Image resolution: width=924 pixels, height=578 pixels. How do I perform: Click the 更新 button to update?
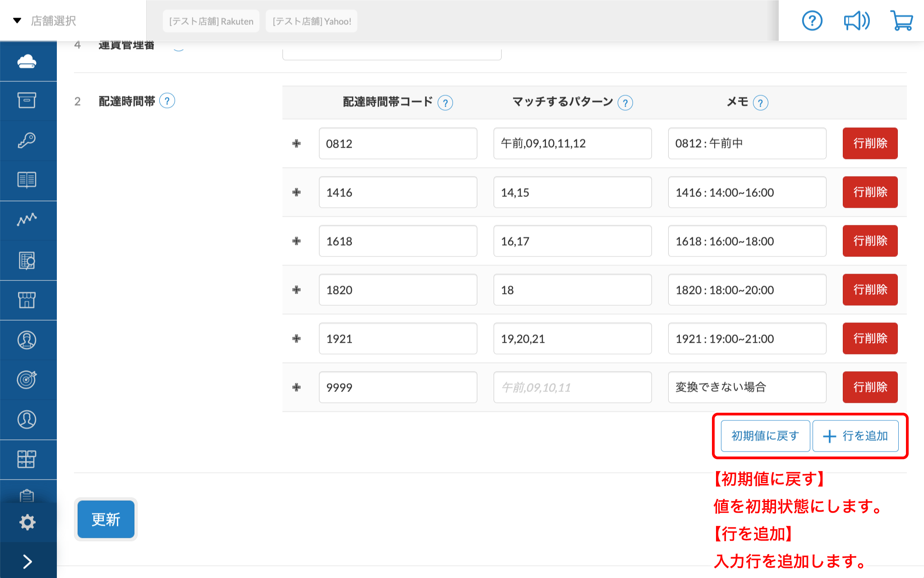point(105,519)
